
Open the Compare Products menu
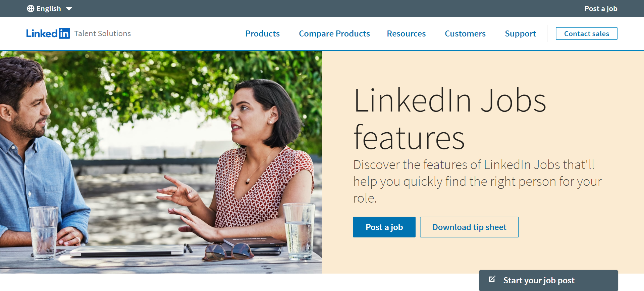click(334, 33)
